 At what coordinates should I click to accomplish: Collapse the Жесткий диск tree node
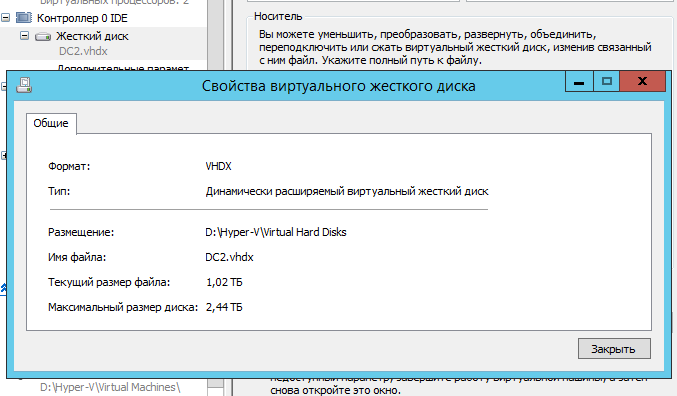pyautogui.click(x=25, y=36)
